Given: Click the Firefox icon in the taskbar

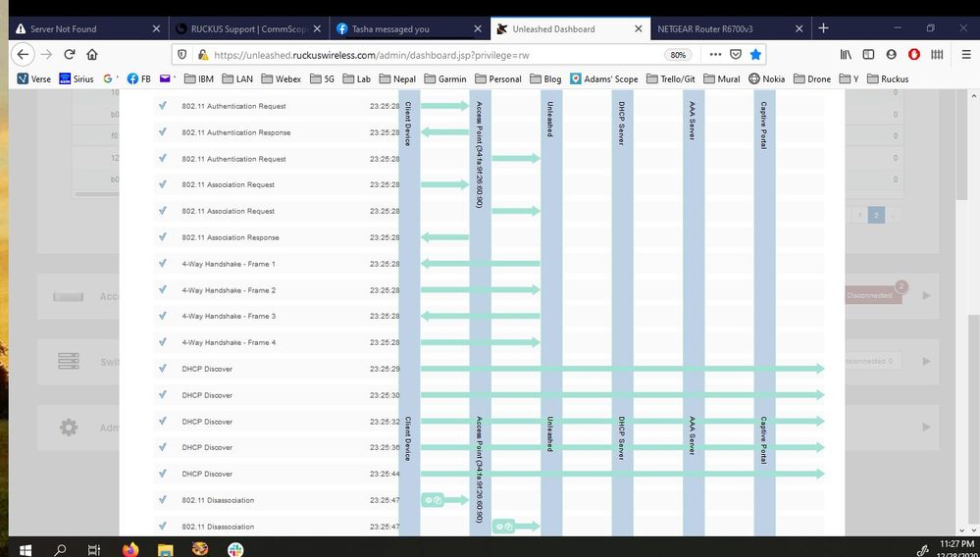Looking at the screenshot, I should pos(130,549).
